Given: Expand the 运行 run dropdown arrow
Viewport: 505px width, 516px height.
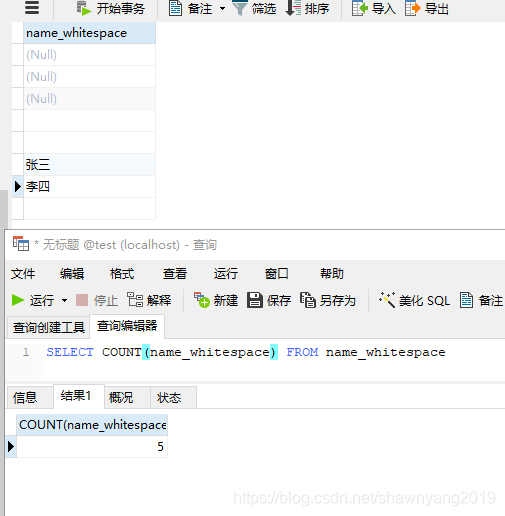Looking at the screenshot, I should [x=64, y=300].
